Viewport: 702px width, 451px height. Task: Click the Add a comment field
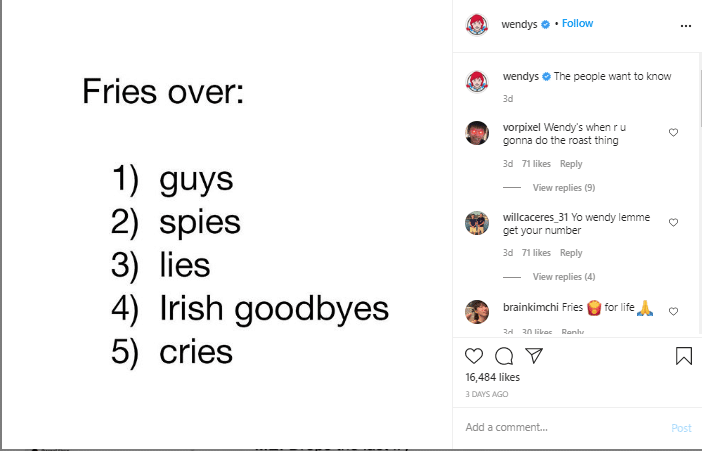[560, 427]
